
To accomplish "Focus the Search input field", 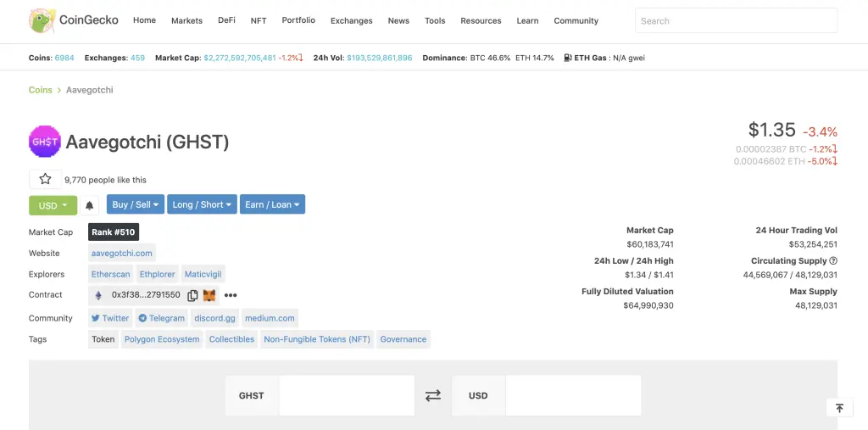I will coord(737,20).
